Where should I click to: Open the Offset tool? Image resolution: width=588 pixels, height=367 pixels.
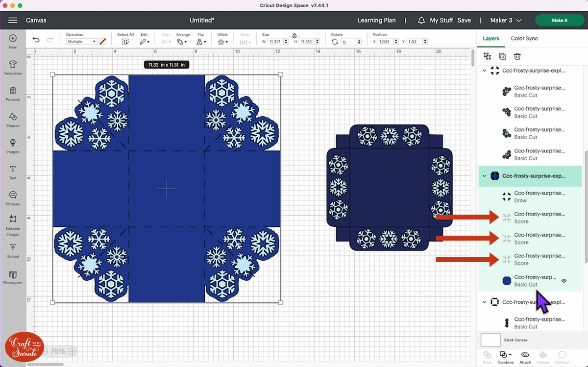click(221, 42)
